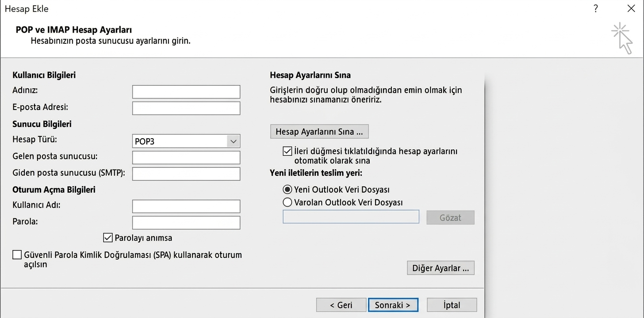
Task: Toggle the Parolayı anımsa checkbox
Action: point(107,238)
